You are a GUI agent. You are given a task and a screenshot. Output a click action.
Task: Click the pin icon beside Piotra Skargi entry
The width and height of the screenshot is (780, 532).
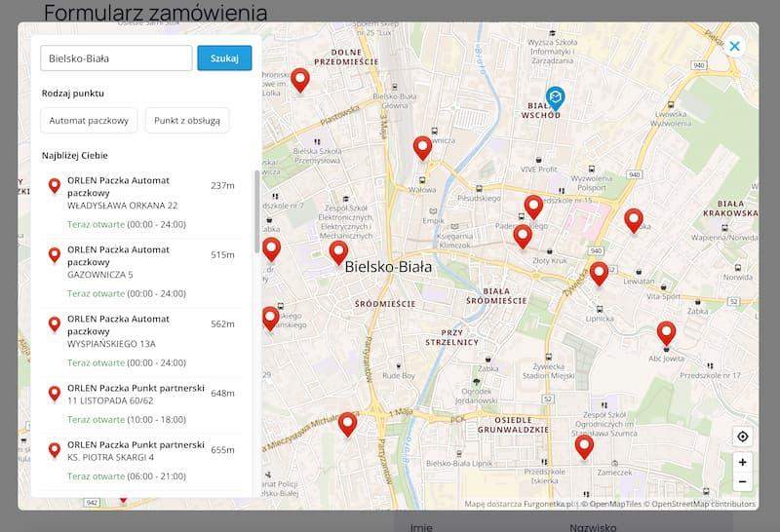[55, 449]
